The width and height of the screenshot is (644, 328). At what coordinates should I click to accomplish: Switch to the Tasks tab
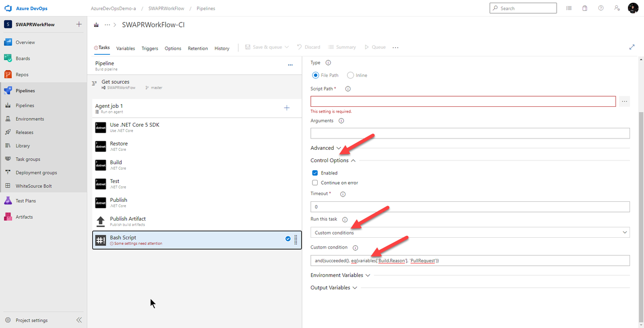(x=102, y=47)
